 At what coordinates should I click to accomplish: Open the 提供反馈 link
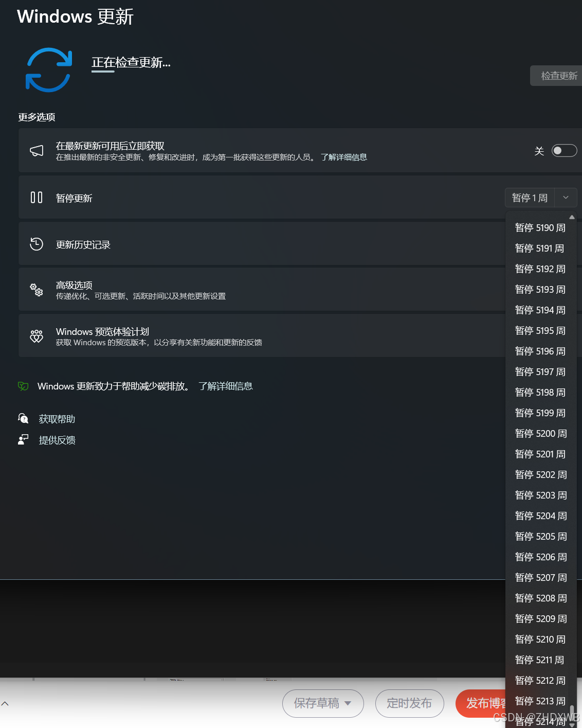pyautogui.click(x=57, y=440)
